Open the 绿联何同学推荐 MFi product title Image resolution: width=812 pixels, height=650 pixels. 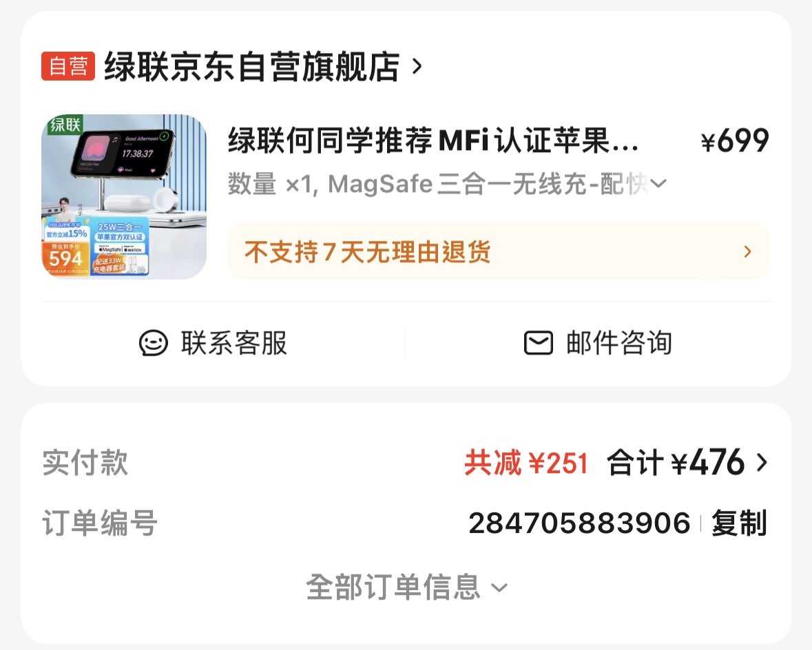(433, 140)
